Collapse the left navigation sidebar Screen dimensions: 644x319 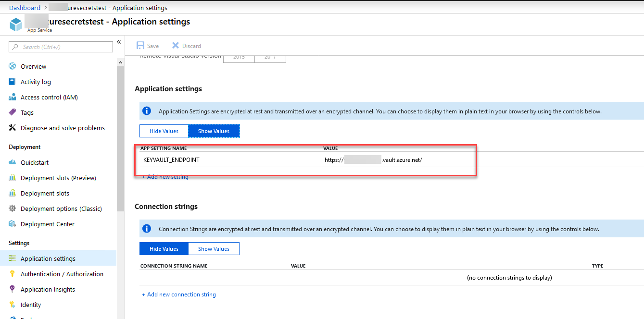click(119, 42)
